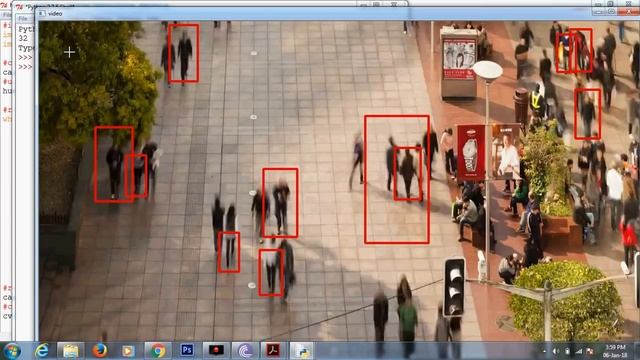Switch to the Python taskbar button
The width and height of the screenshot is (640, 360).
302,351
